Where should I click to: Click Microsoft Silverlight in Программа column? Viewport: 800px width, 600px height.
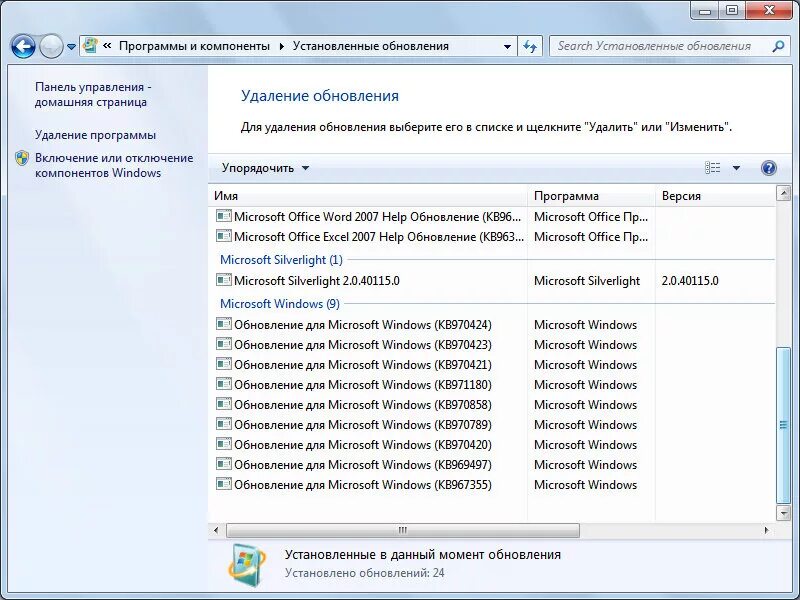click(587, 281)
